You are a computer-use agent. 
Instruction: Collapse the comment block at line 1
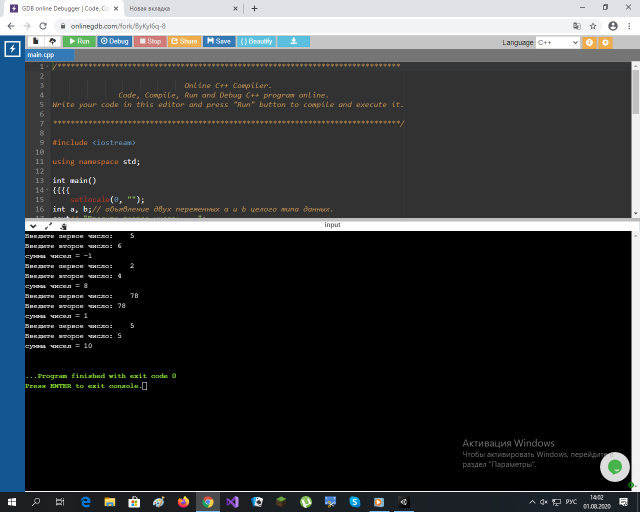click(48, 67)
